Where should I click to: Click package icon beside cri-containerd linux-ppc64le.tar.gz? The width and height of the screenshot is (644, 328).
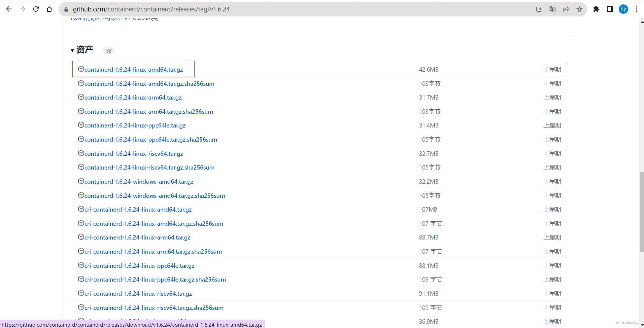tap(81, 265)
